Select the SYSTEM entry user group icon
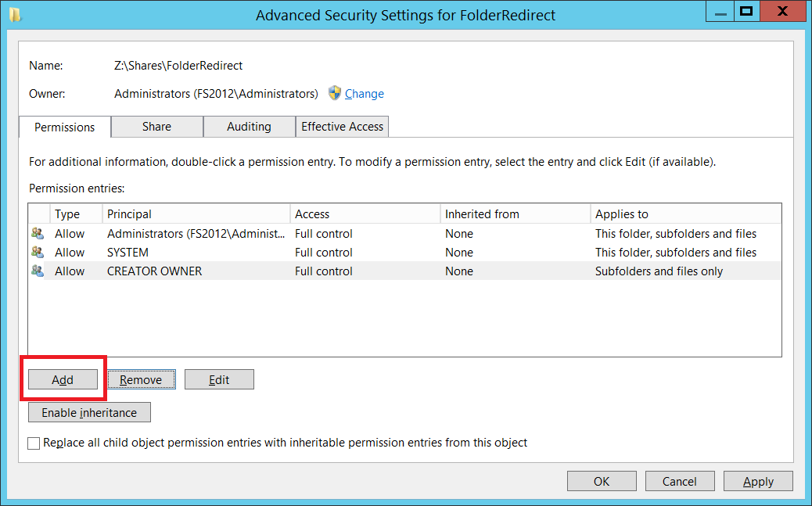This screenshot has height=506, width=812. 38,253
